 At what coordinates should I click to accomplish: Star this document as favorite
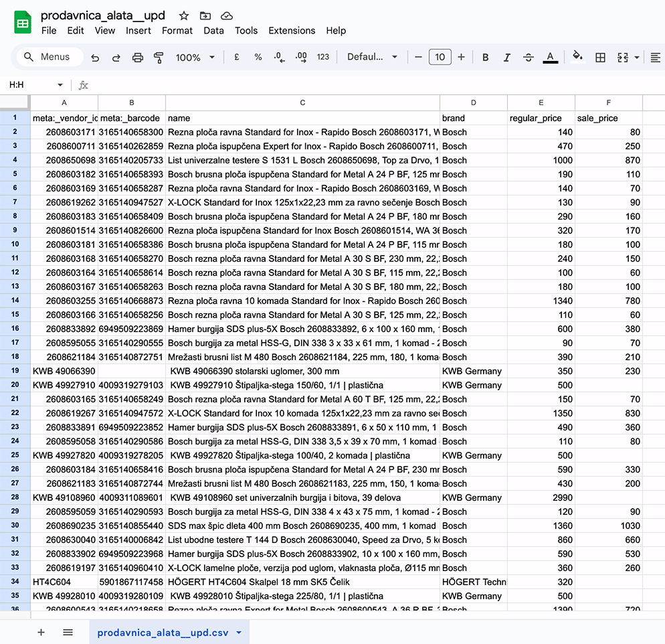click(183, 15)
